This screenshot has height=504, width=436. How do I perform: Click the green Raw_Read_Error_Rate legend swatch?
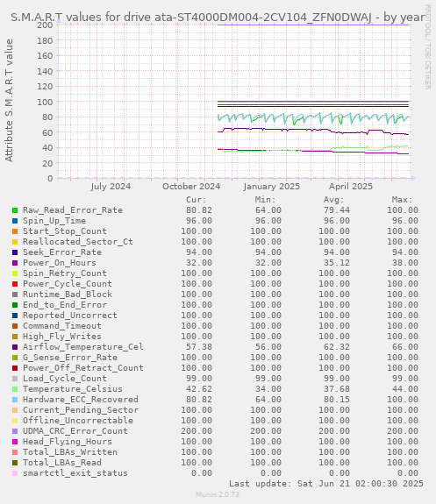pyautogui.click(x=15, y=210)
